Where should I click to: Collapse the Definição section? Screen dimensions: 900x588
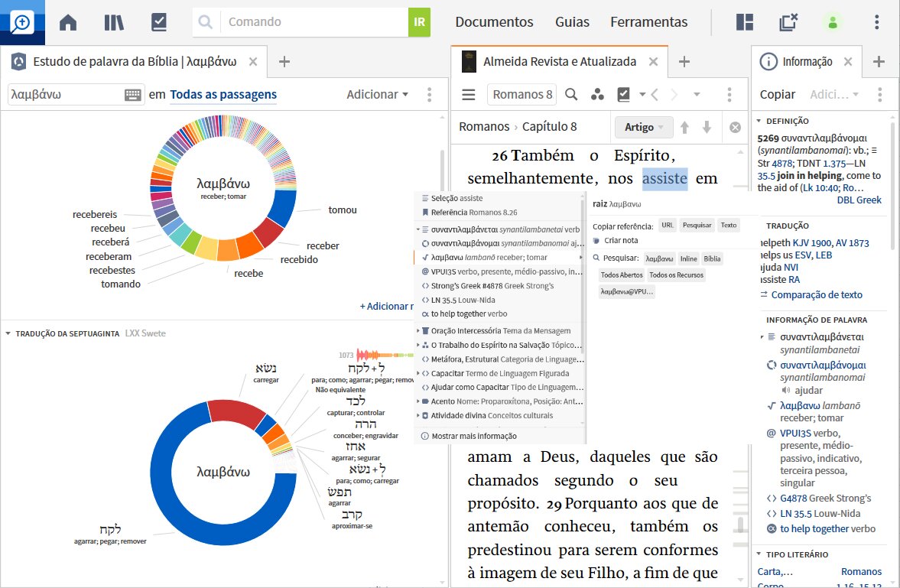(759, 121)
